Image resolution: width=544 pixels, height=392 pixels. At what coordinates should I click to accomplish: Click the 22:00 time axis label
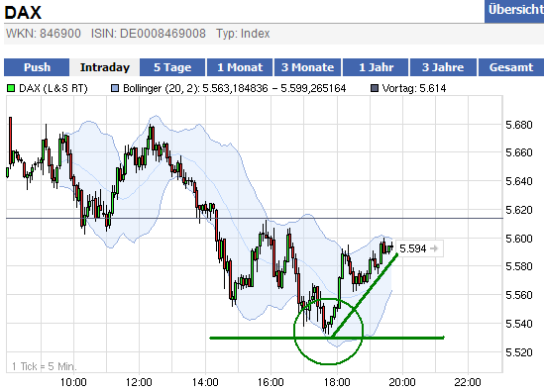[x=468, y=382]
